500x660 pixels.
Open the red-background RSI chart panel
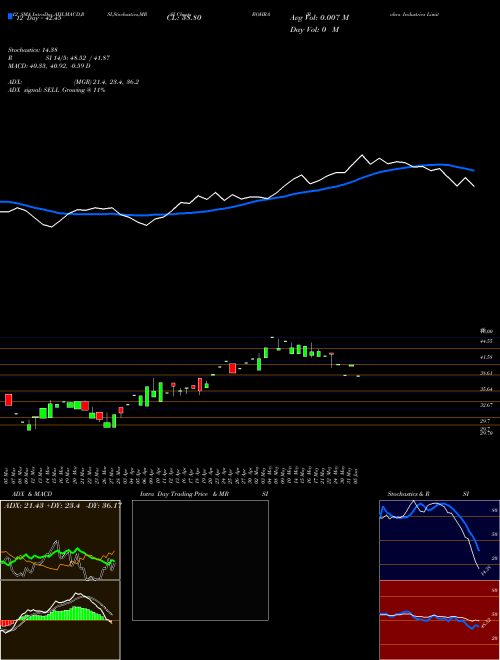pyautogui.click(x=439, y=620)
